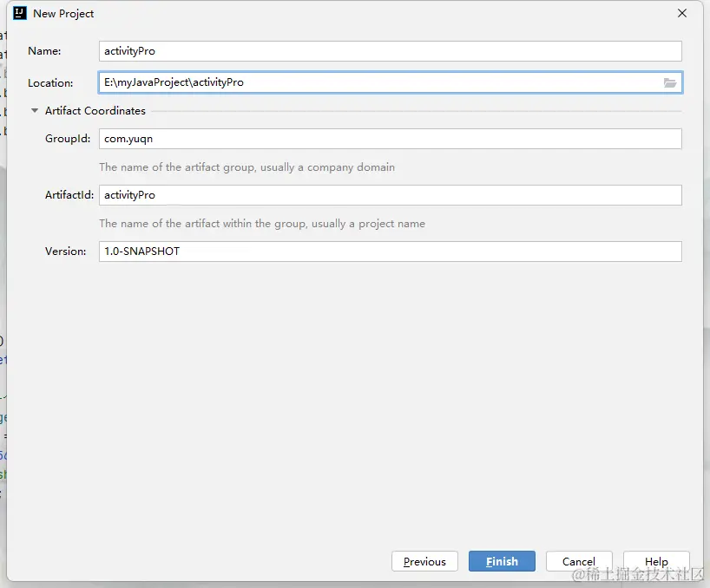Image resolution: width=710 pixels, height=588 pixels.
Task: Go back with the Previous button
Action: tap(424, 561)
